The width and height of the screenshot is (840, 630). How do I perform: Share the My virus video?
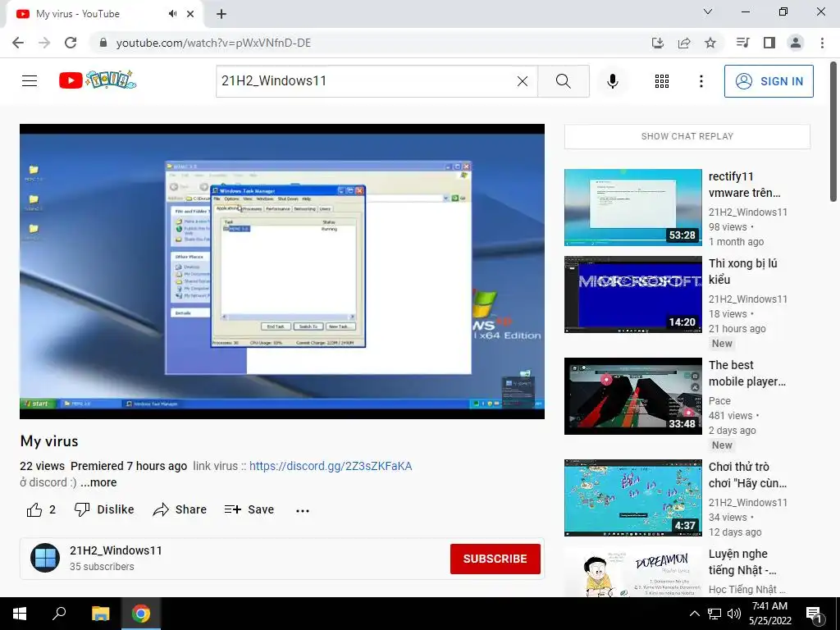pos(180,509)
